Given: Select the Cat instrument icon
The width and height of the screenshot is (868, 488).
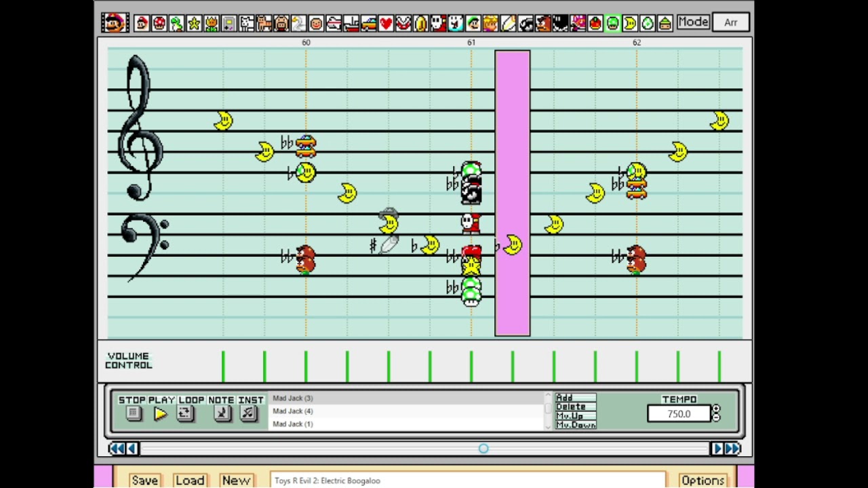Looking at the screenshot, I should (x=264, y=23).
